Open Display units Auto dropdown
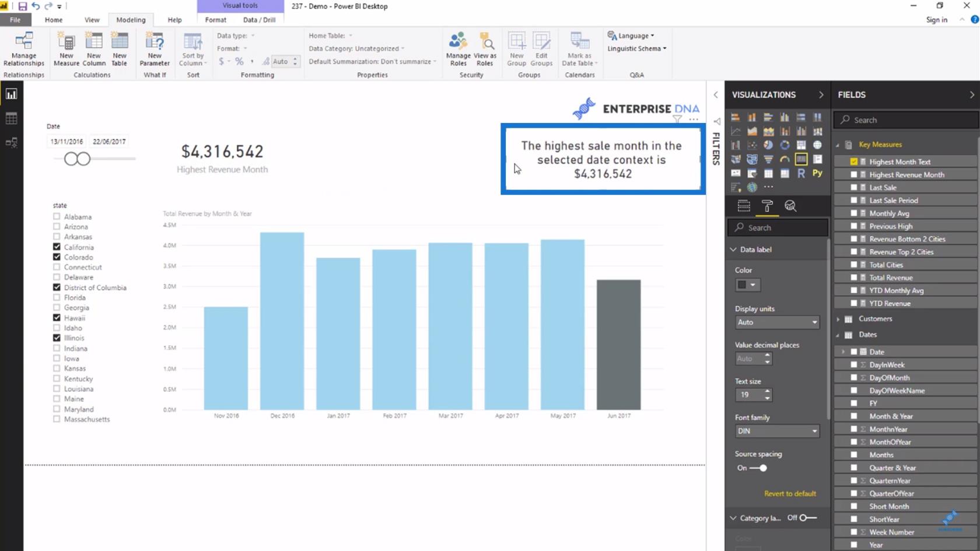Screen dimensions: 980x551 (777, 322)
